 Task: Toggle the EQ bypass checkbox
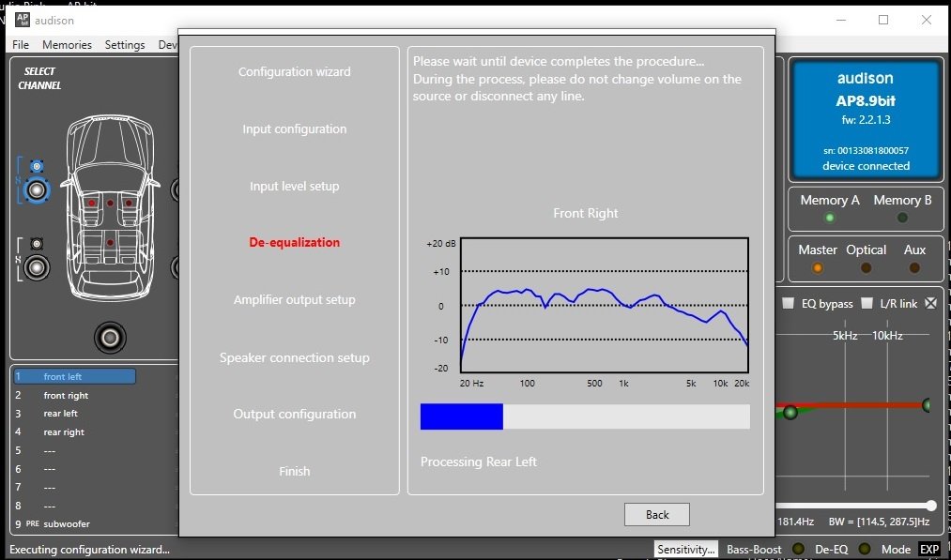coord(788,303)
